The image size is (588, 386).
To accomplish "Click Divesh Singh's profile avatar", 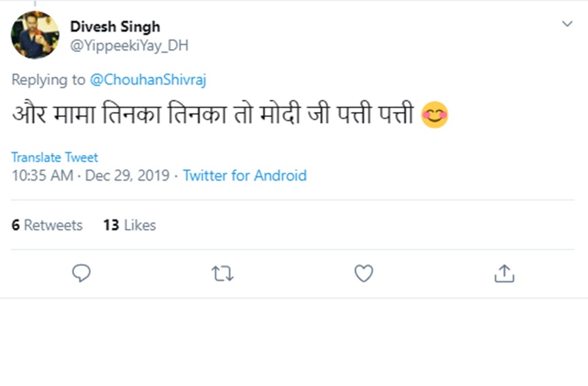I will tap(35, 35).
